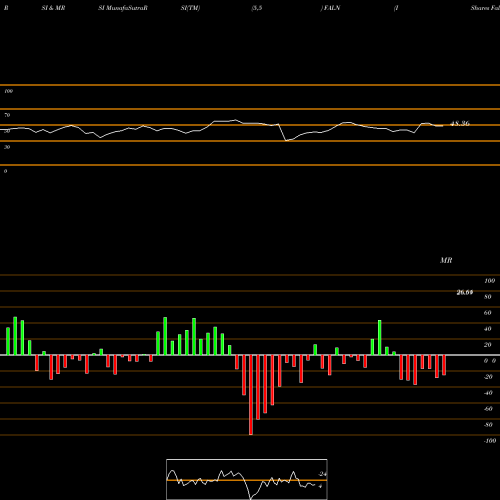Click the tallest red histogram bar
This screenshot has width=500, height=500.
[251, 395]
